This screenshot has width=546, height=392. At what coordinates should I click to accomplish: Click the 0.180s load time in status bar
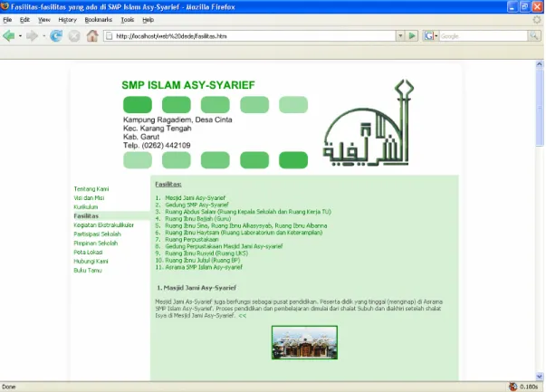tap(529, 387)
